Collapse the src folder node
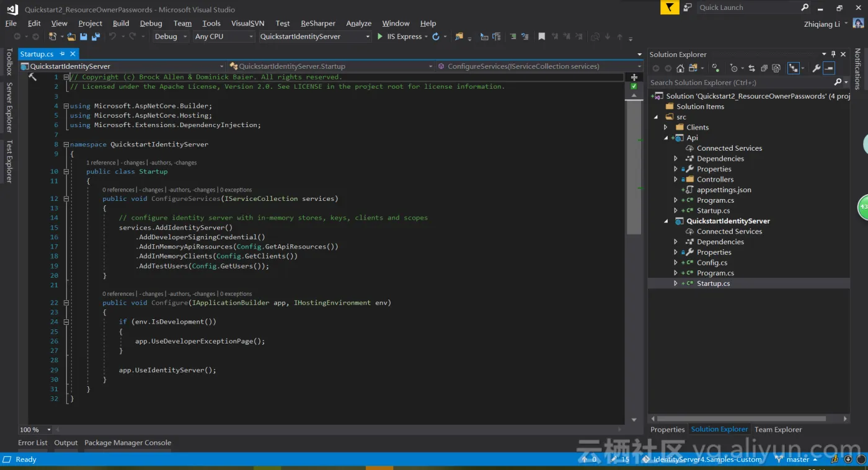 click(656, 117)
